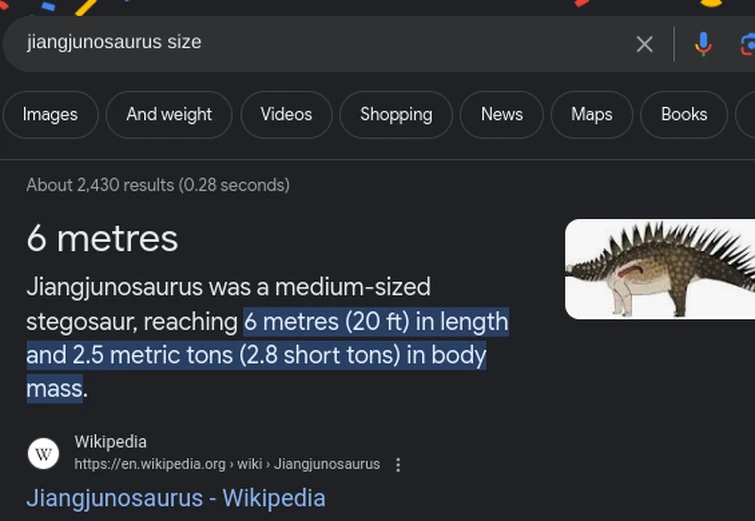Viewport: 755px width, 521px height.
Task: Click the en.wikipedia.org URL breadcrumb
Action: 227,464
